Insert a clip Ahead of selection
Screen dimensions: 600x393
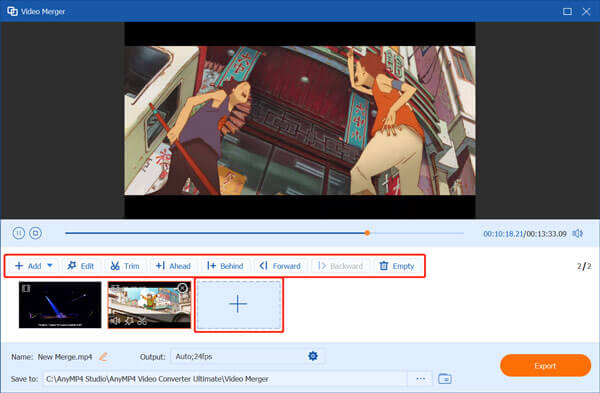tap(173, 266)
